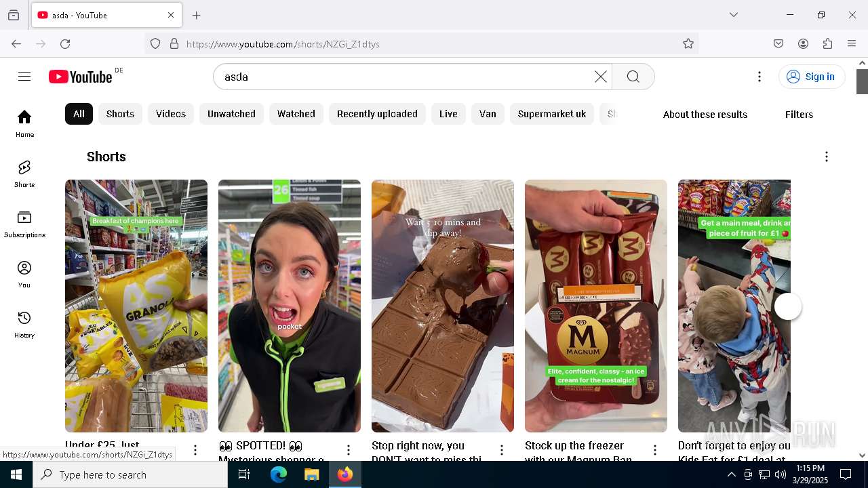
Task: Select the Live filter chip
Action: (448, 114)
